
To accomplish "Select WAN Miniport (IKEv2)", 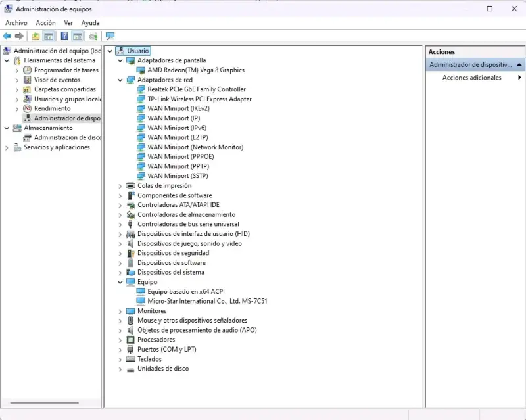I will point(178,108).
